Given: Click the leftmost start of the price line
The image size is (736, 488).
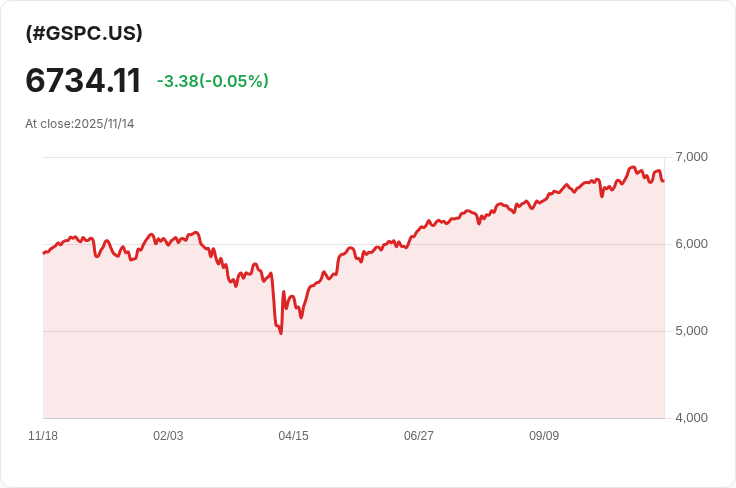Looking at the screenshot, I should pos(44,253).
